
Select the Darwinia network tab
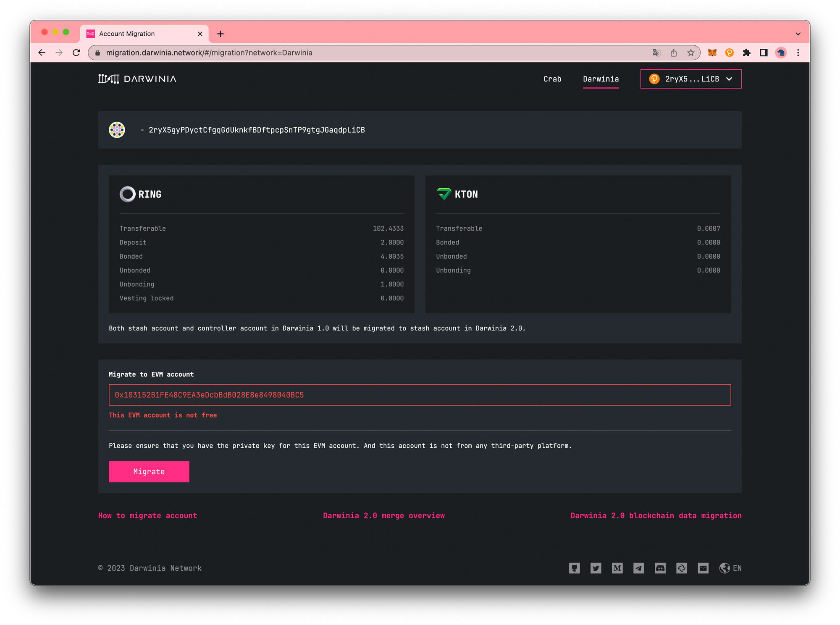point(601,79)
